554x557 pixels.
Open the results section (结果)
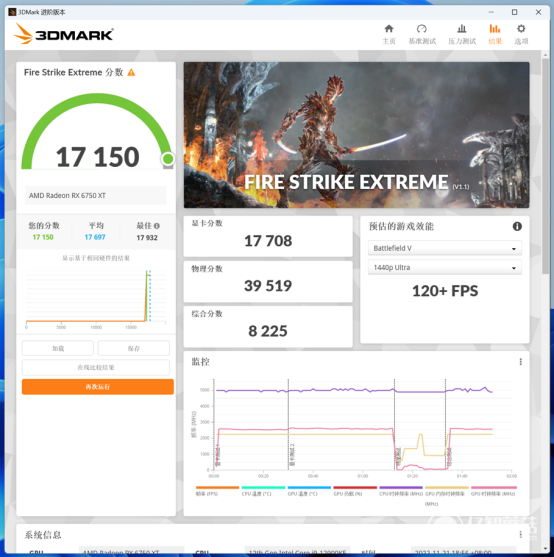coord(495,34)
